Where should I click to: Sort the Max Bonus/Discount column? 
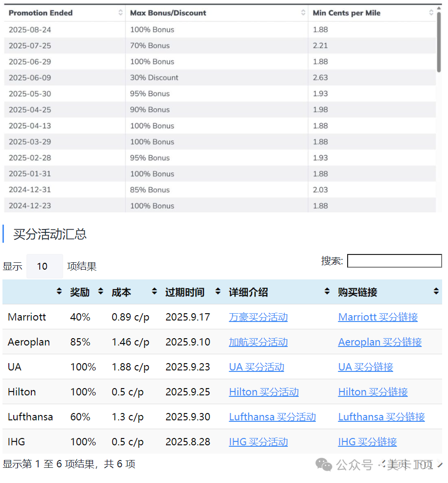[x=303, y=13]
